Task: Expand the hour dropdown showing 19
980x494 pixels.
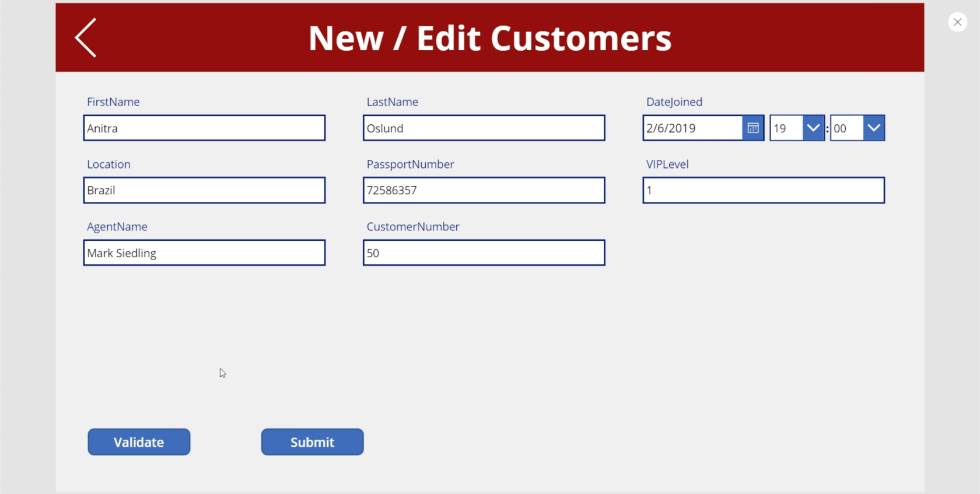Action: pos(813,128)
